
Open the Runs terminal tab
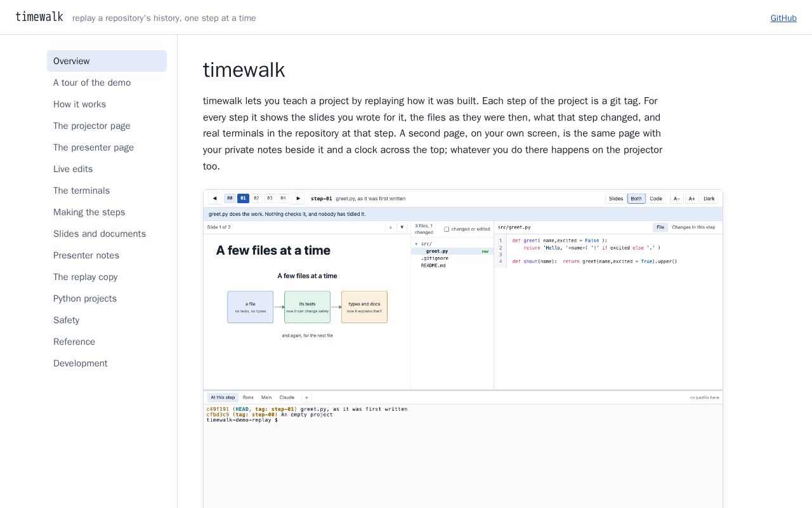click(x=248, y=398)
